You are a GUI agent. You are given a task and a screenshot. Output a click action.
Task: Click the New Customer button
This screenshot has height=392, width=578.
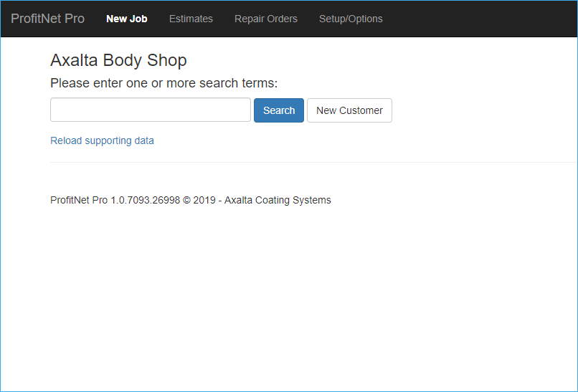pyautogui.click(x=349, y=110)
